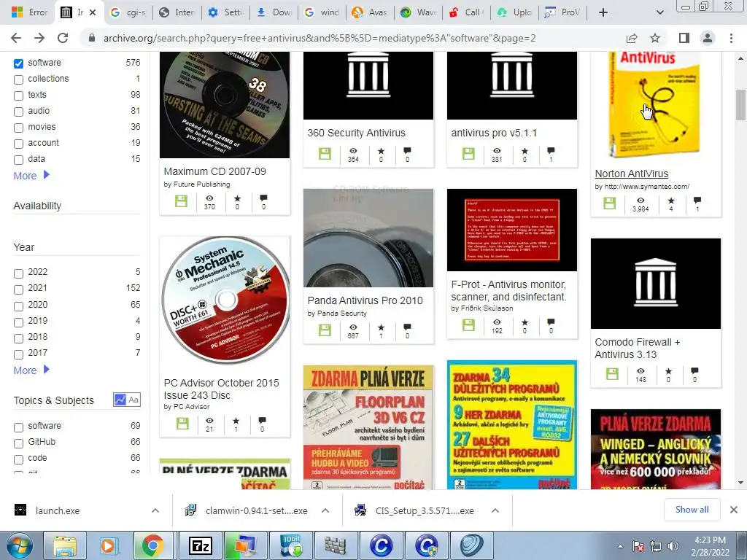Click the reviews icon under antivirus pro v5.1.1
Image resolution: width=747 pixels, height=560 pixels.
551,151
